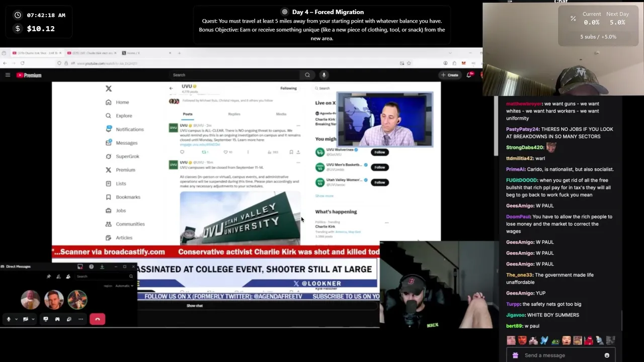Open Bookmarks in the X sidebar
Viewport: 644px width, 362px height.
coord(123,197)
